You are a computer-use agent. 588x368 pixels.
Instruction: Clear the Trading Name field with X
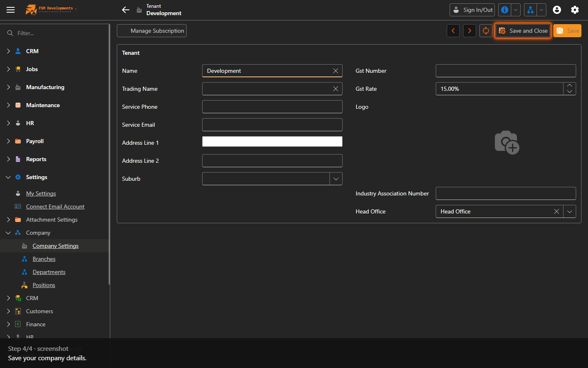click(336, 89)
